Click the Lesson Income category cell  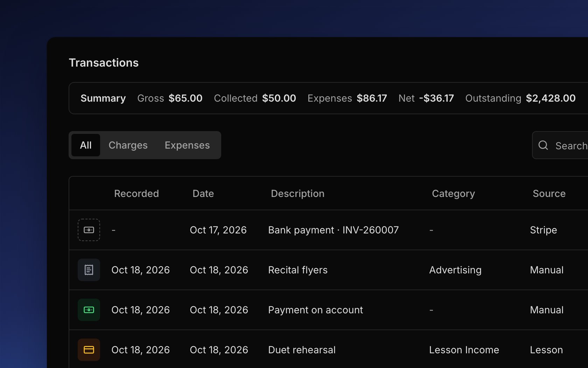464,350
